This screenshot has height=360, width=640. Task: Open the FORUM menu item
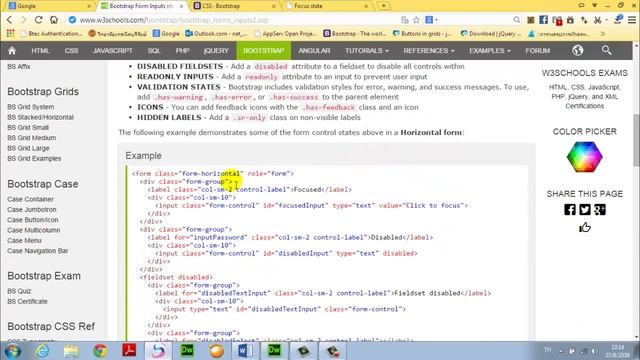coord(538,51)
